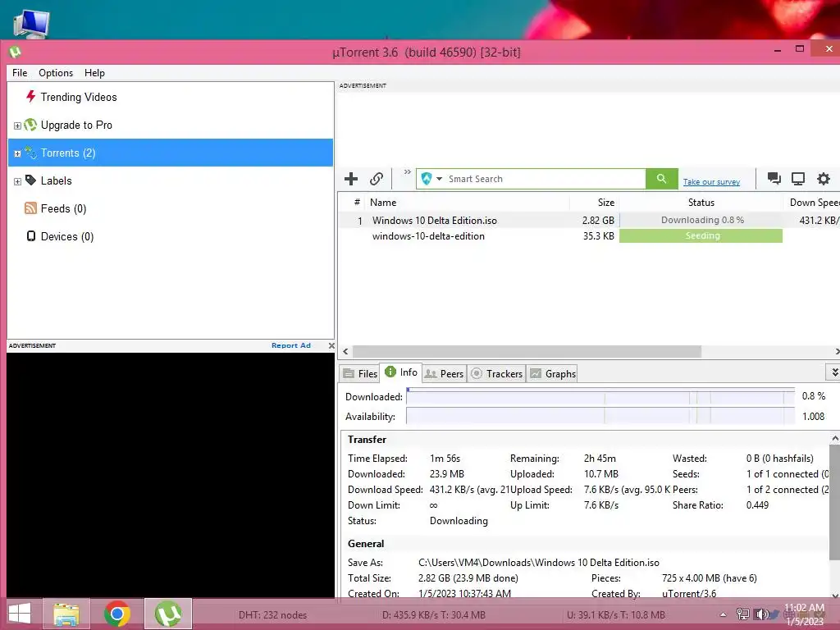Open Google Chrome from the taskbar
Viewport: 840px width, 630px height.
coord(117,614)
